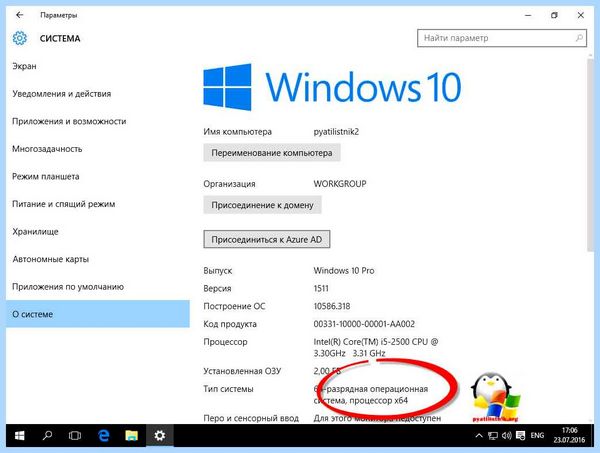Focus the Найти параметр search field

(502, 38)
